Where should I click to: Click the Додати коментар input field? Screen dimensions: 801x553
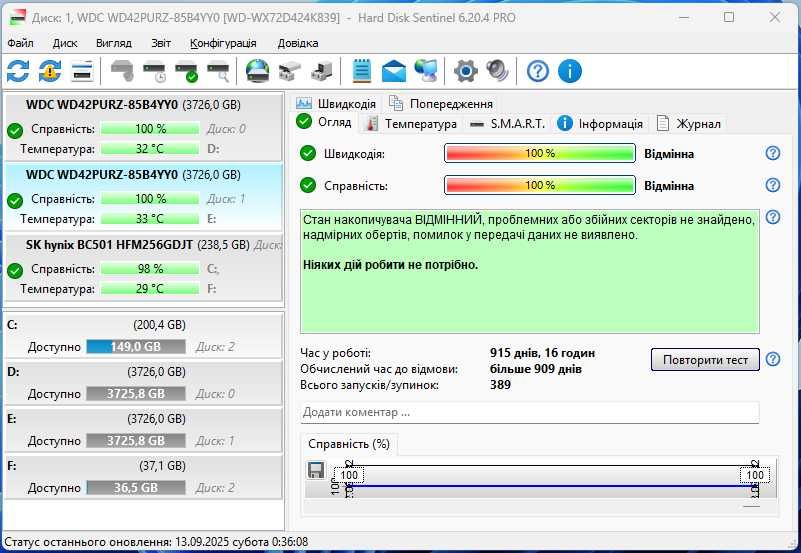pyautogui.click(x=530, y=412)
